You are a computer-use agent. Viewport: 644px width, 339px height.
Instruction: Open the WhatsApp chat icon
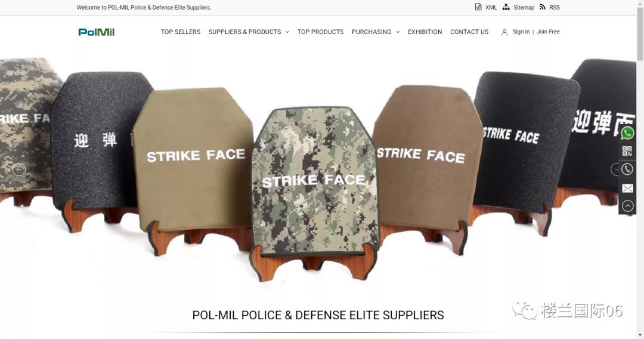coord(627,133)
